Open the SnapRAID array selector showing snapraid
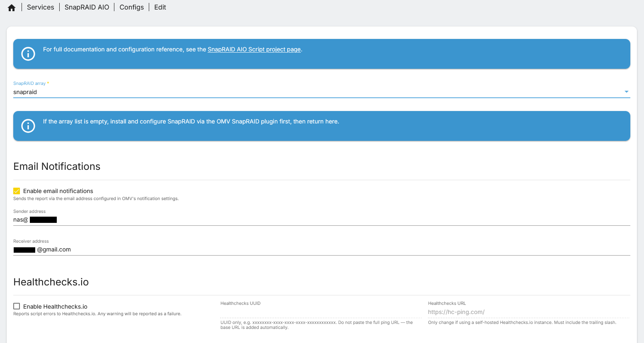Viewport: 644px width, 343px height. (322, 92)
